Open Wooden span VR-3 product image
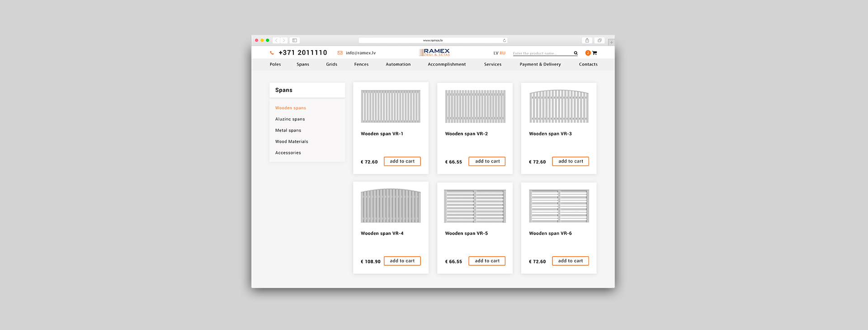The height and width of the screenshot is (330, 868). (x=559, y=106)
